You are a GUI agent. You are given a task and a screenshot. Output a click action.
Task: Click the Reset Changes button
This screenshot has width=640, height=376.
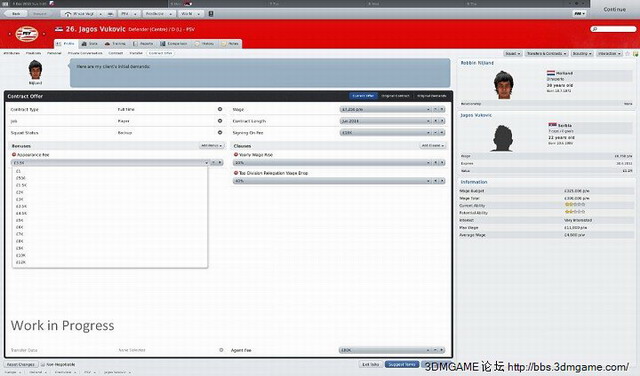21,365
